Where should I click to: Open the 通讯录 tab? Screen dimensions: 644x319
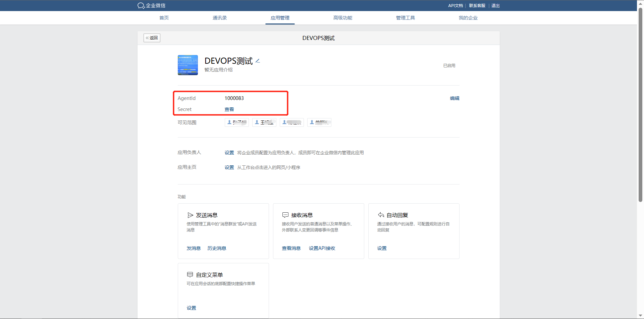pos(219,18)
